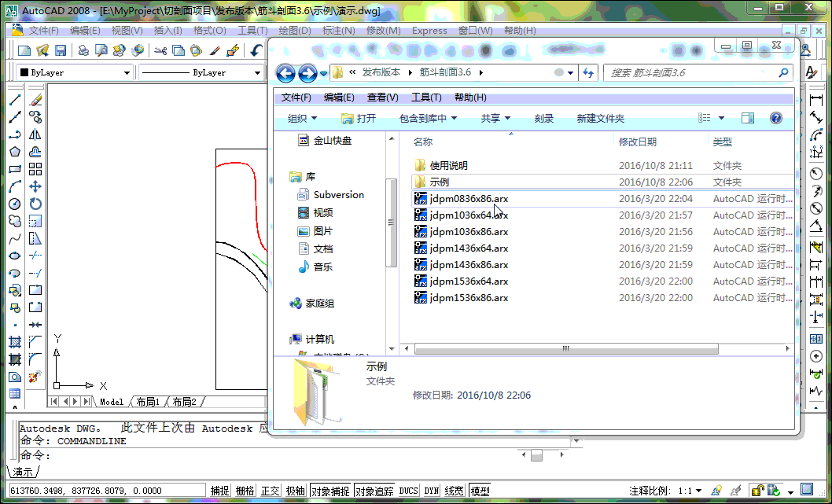This screenshot has width=832, height=504.
Task: Open the address bar history dropdown
Action: (x=570, y=72)
